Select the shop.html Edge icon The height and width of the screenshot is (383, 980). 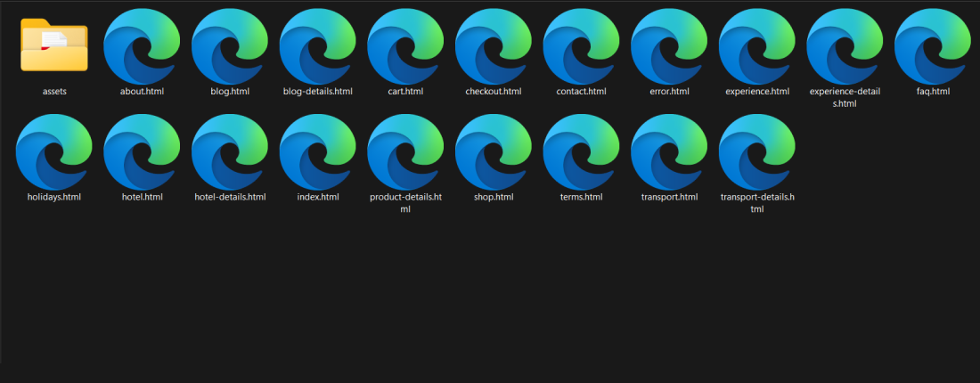(x=494, y=151)
